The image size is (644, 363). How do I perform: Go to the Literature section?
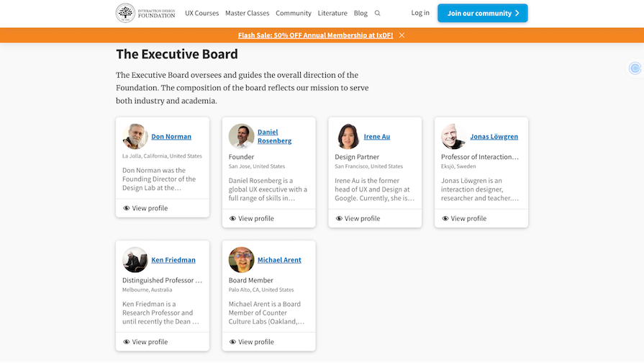coord(332,13)
